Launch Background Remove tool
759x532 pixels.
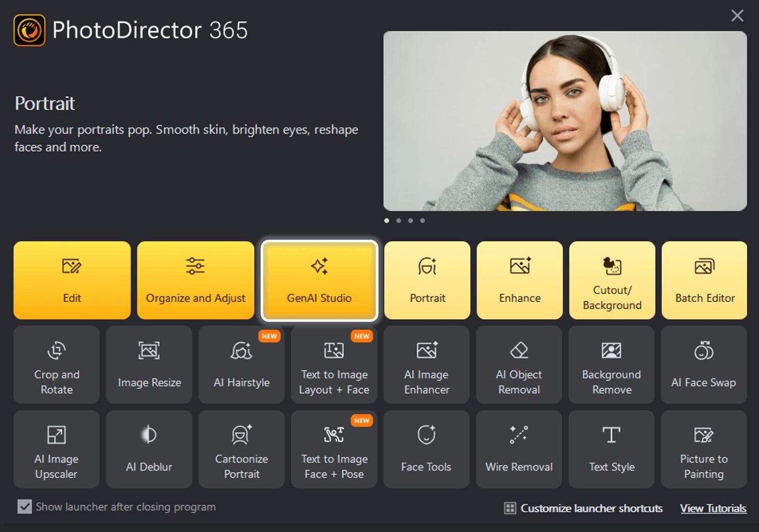pos(612,365)
